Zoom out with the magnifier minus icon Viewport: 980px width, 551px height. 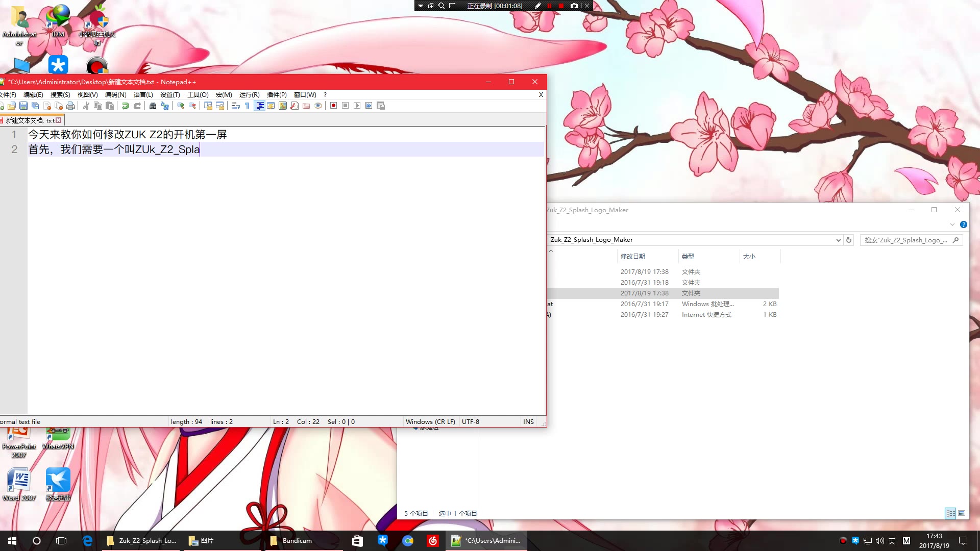(x=192, y=106)
